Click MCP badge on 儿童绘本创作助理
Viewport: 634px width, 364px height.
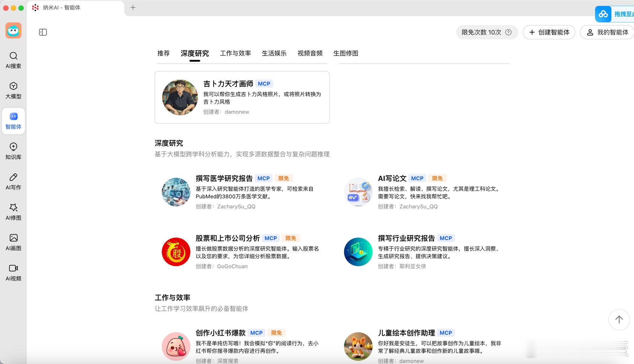446,333
